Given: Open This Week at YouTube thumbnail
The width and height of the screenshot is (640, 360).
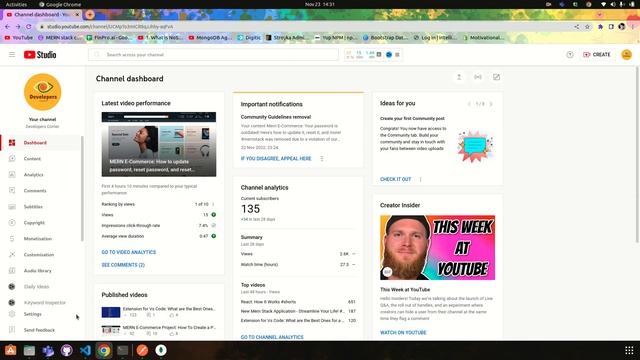Looking at the screenshot, I should (438, 247).
